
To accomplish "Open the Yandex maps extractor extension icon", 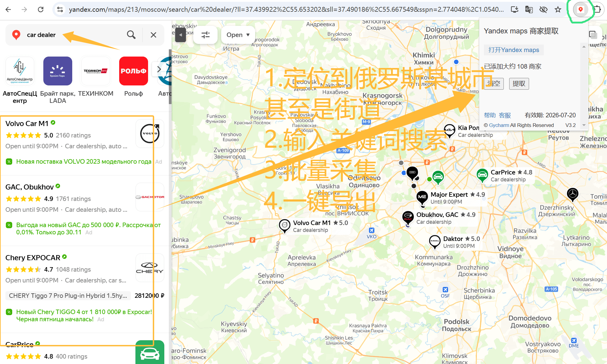I will click(x=581, y=9).
